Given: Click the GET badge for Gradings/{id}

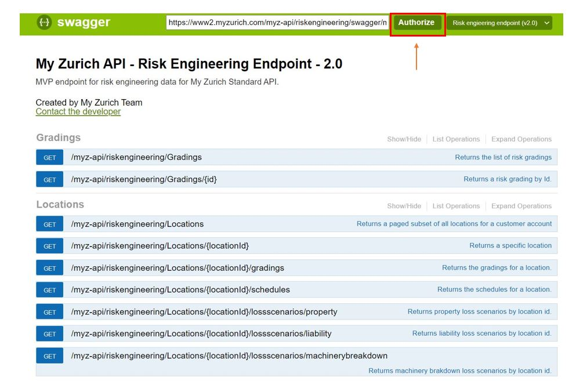Looking at the screenshot, I should pyautogui.click(x=50, y=180).
